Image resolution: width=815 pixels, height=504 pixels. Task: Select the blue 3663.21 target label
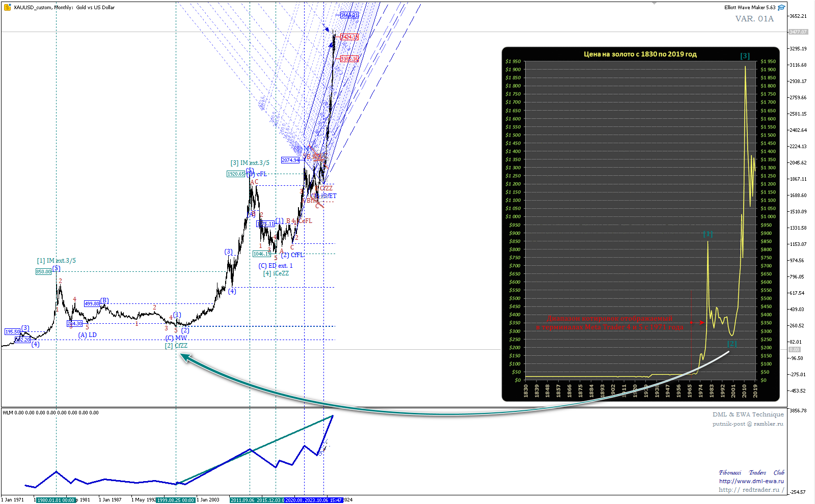349,15
